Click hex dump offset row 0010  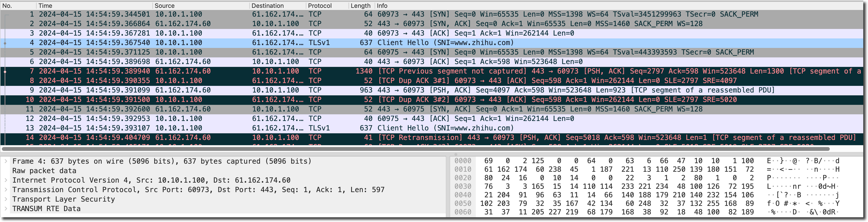[463, 169]
